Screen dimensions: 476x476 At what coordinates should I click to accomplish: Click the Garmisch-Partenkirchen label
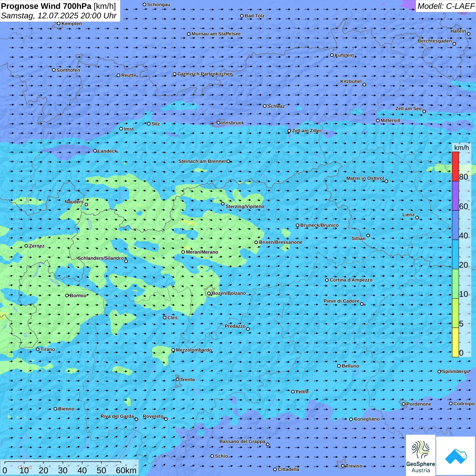pyautogui.click(x=205, y=74)
